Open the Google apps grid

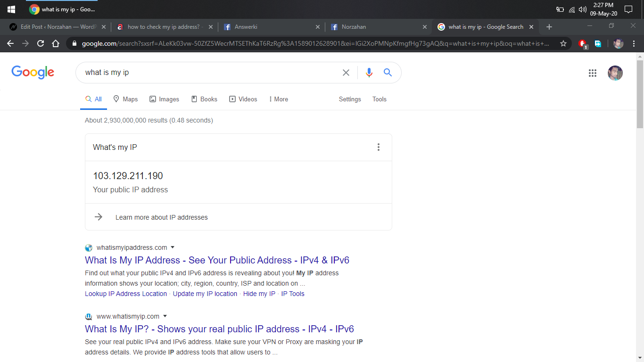coord(593,73)
